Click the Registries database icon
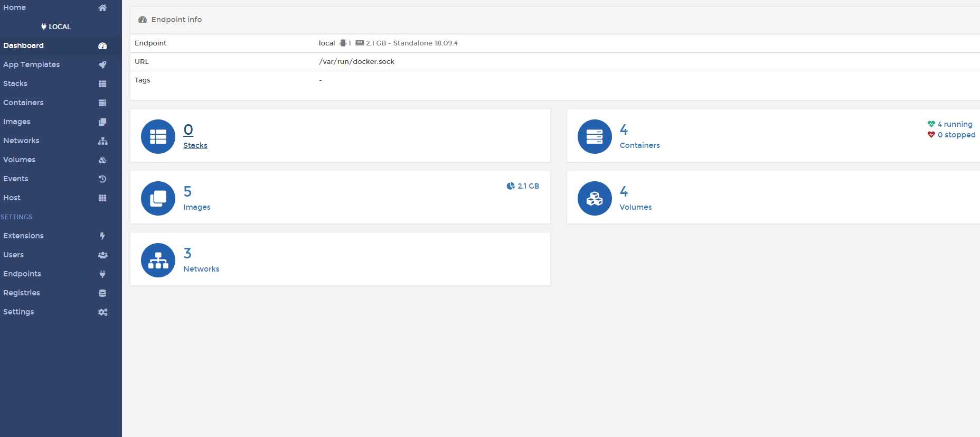 102,293
